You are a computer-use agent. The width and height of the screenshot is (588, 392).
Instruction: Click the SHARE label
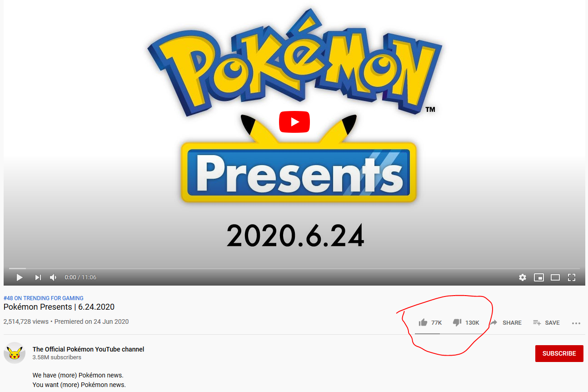click(x=512, y=322)
